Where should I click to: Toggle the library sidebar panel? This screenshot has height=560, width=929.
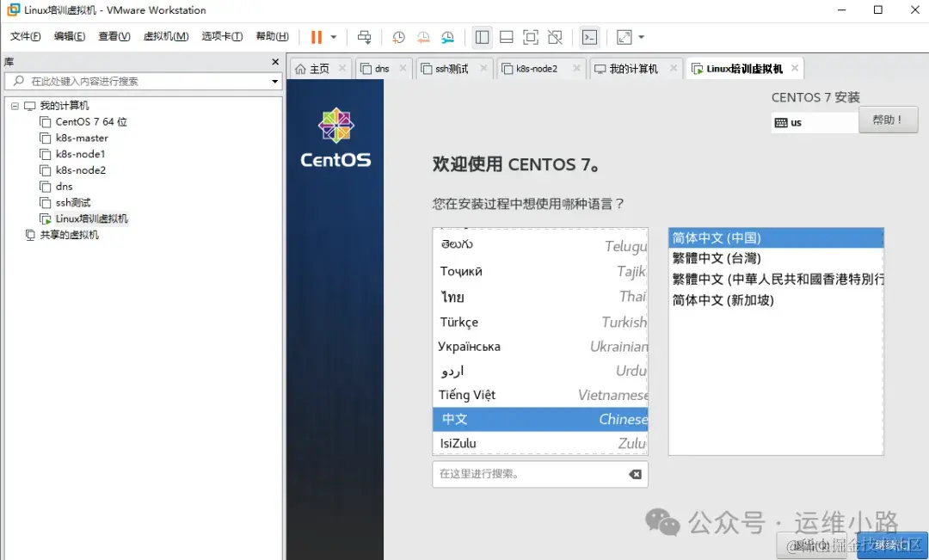pyautogui.click(x=482, y=37)
